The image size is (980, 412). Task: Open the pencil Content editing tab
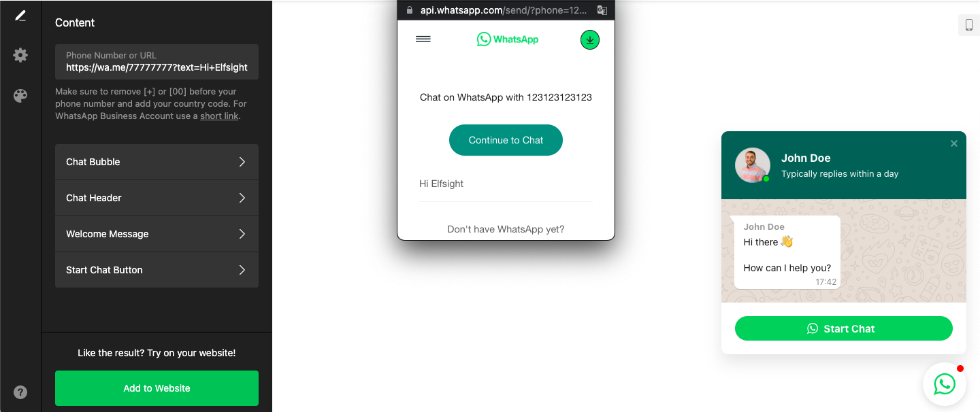(x=20, y=16)
